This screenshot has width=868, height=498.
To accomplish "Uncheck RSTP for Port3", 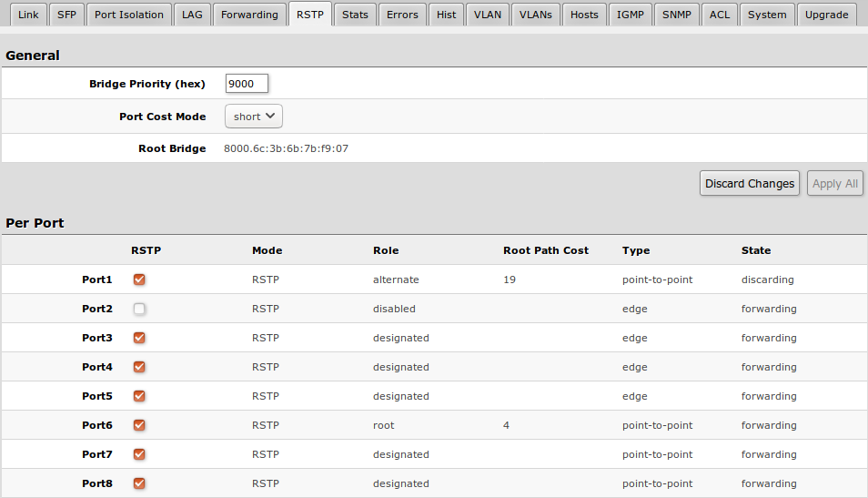I will coord(139,338).
